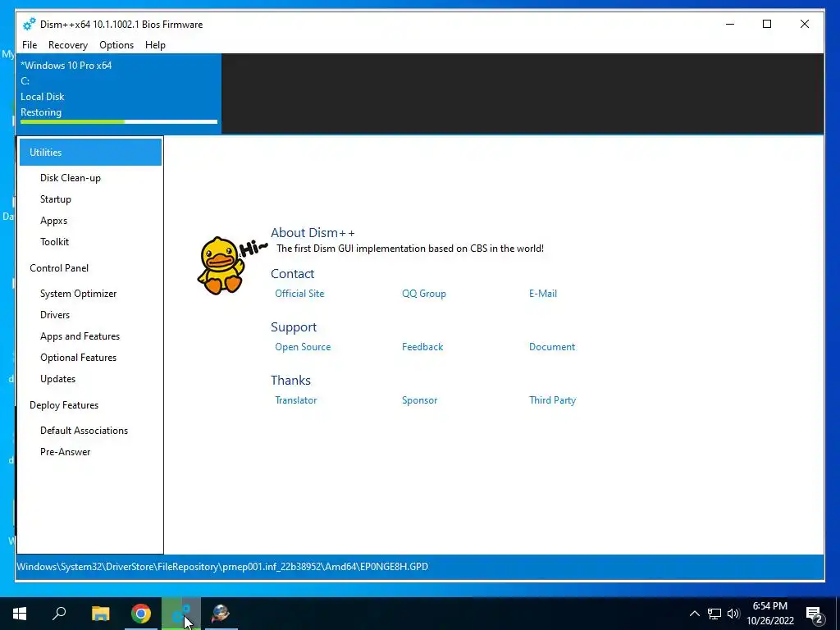The height and width of the screenshot is (630, 840).
Task: Open Pre-Answer page
Action: click(x=65, y=452)
